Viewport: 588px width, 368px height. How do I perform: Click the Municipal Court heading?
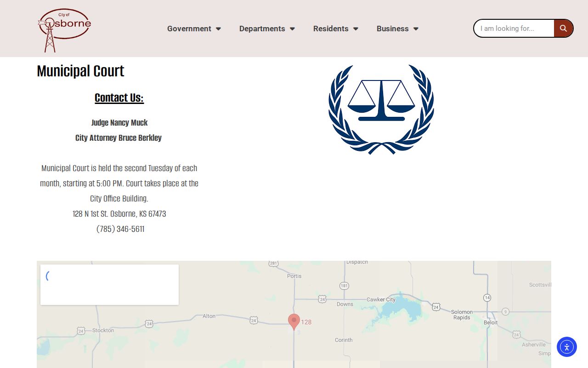point(80,71)
